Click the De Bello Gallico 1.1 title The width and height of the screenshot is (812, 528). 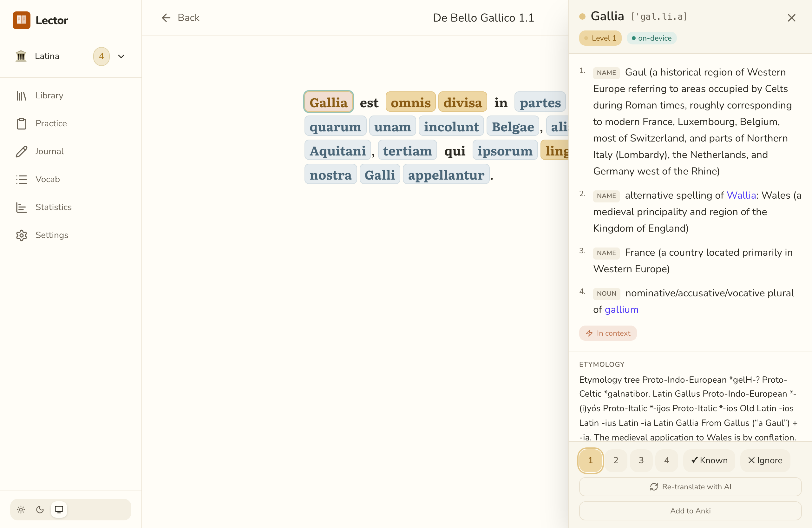tap(483, 18)
